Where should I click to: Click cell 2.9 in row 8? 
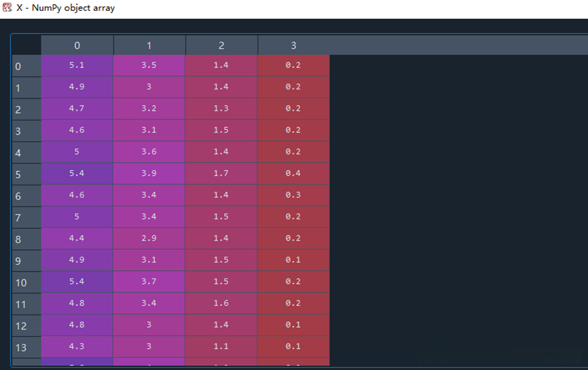coord(150,238)
